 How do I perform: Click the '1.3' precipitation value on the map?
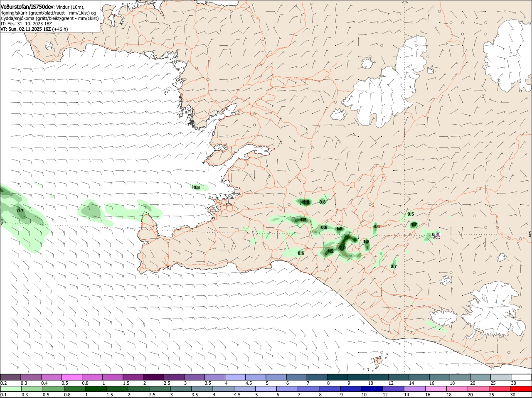pos(303,220)
